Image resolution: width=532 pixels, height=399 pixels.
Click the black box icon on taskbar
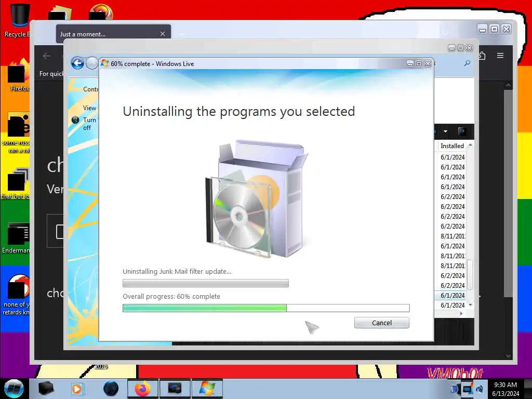(x=46, y=389)
